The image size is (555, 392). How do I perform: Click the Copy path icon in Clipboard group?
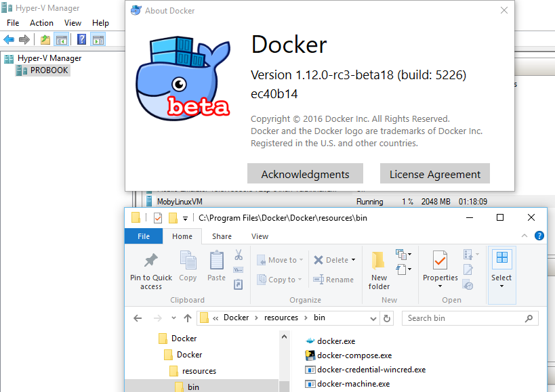point(239,270)
